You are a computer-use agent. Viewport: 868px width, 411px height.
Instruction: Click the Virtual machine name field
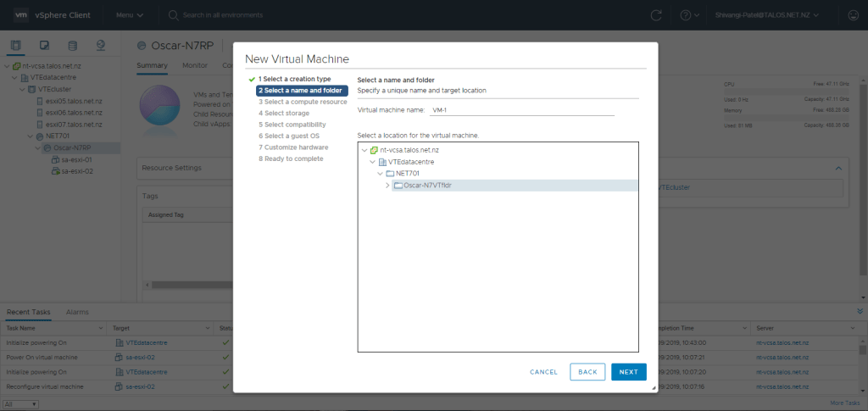coord(520,109)
